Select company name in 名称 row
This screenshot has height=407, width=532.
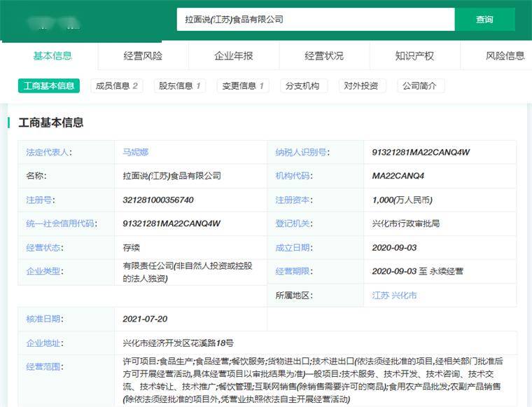point(171,176)
